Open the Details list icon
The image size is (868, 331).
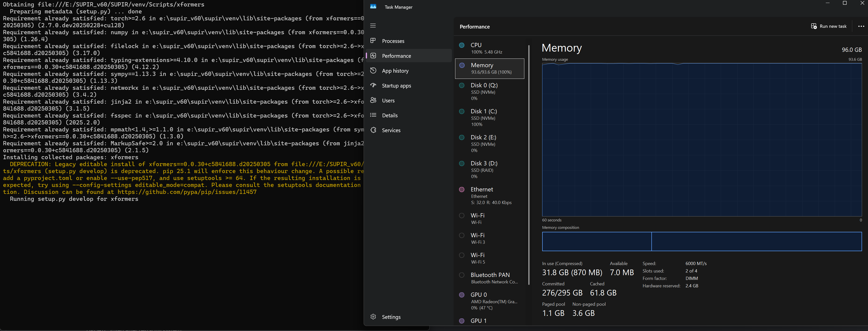373,115
